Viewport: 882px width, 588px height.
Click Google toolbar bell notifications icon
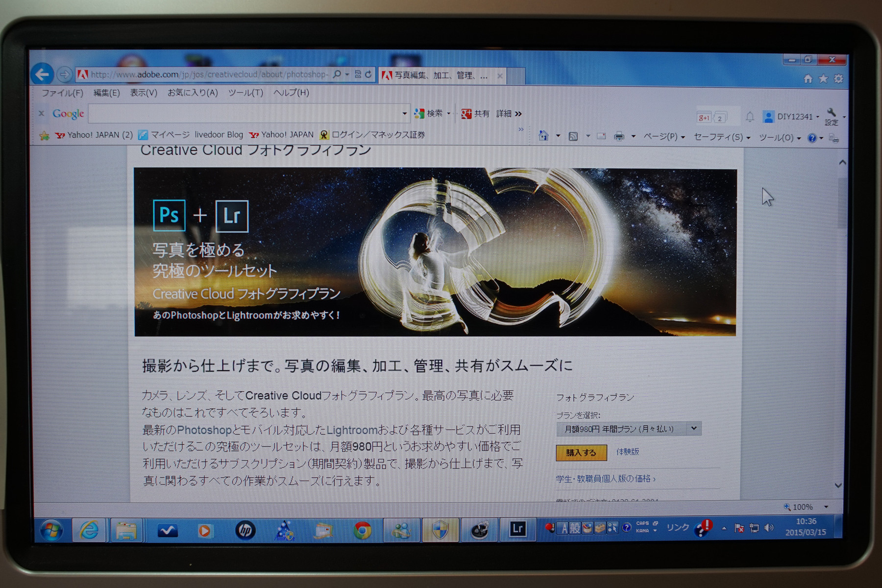tap(750, 117)
